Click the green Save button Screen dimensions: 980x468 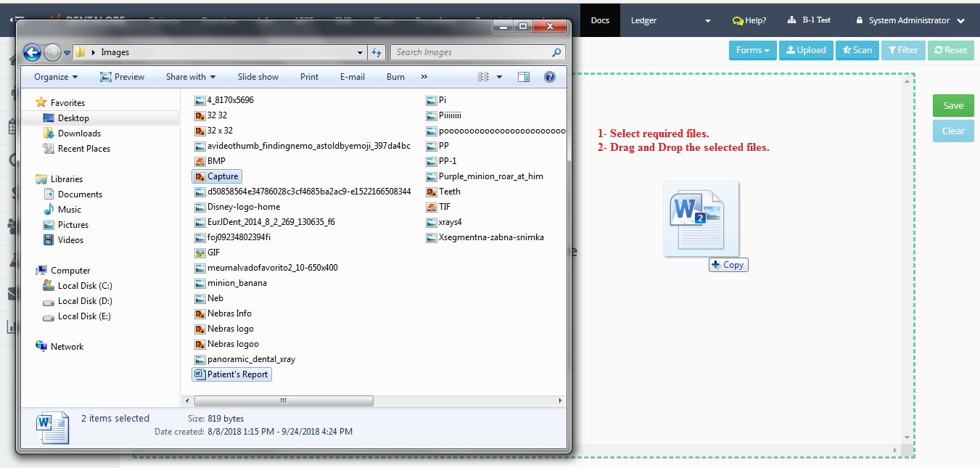tap(952, 106)
